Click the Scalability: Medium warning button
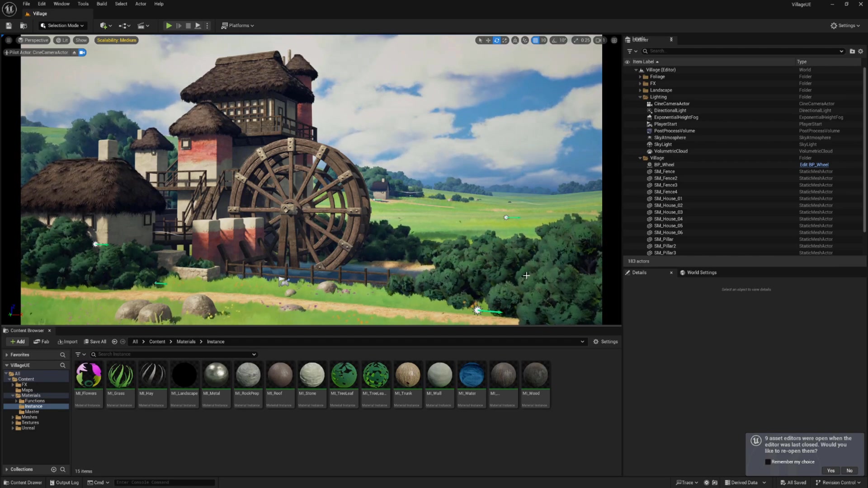 117,40
